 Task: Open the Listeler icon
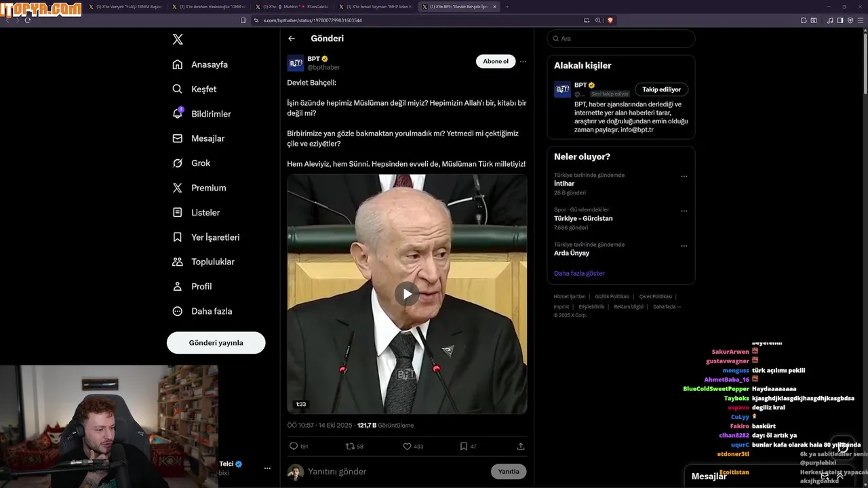click(178, 212)
